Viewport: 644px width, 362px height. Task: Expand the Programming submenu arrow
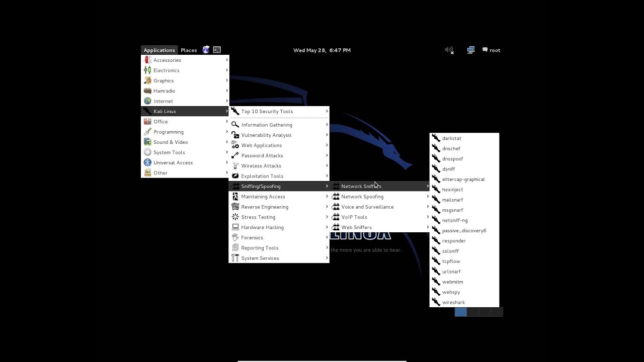click(227, 132)
